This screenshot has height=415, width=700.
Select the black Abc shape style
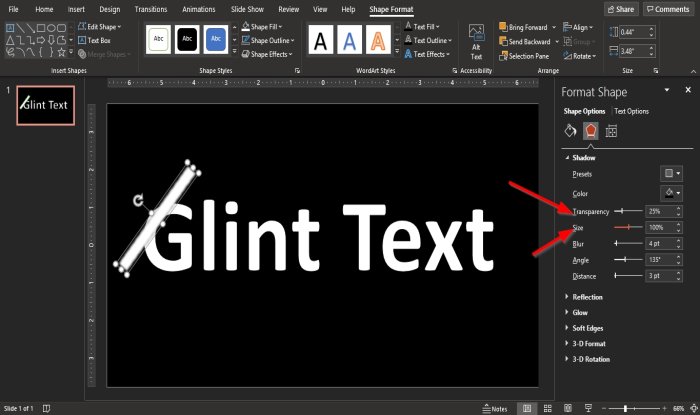coord(187,39)
